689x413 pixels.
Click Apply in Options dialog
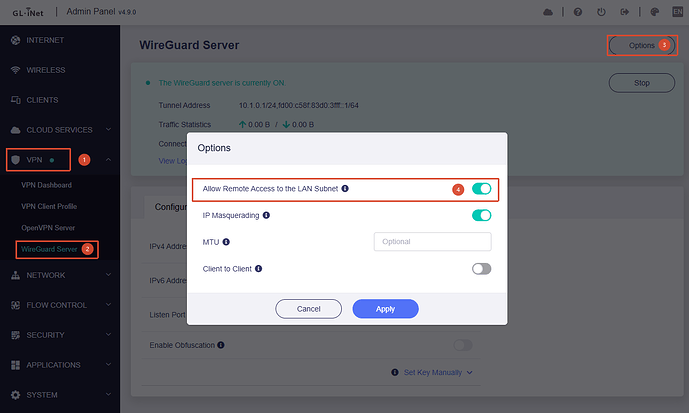tap(385, 309)
